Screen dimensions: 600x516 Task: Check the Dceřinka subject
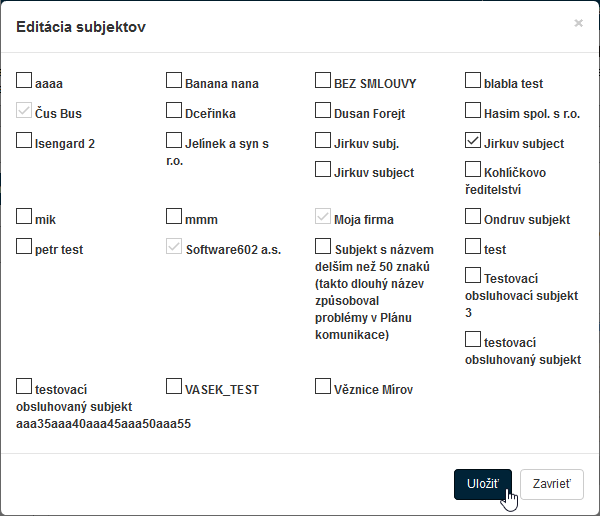point(174,111)
